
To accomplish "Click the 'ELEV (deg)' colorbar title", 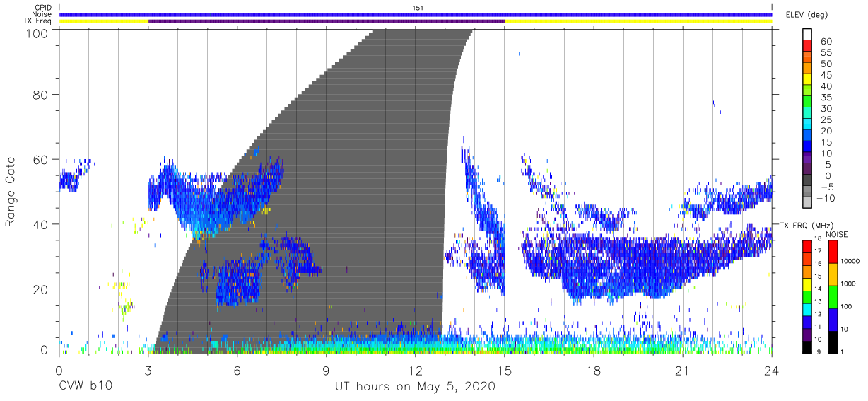I will [807, 15].
